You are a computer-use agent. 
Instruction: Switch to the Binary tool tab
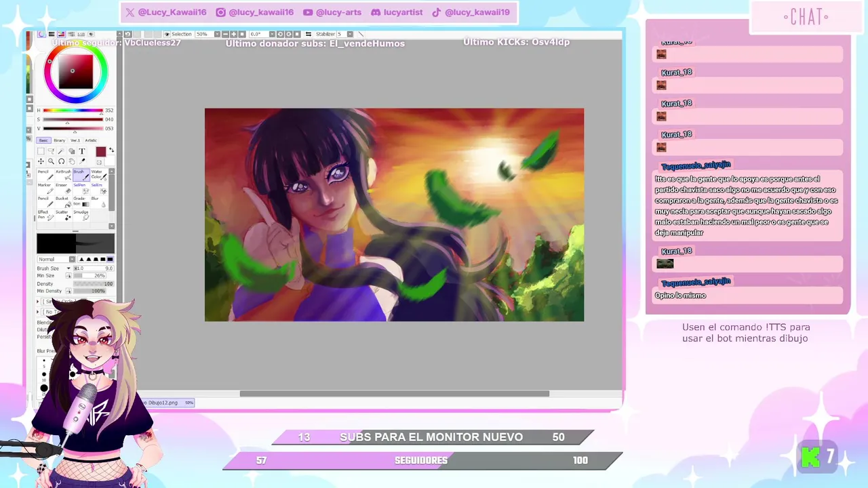click(60, 140)
